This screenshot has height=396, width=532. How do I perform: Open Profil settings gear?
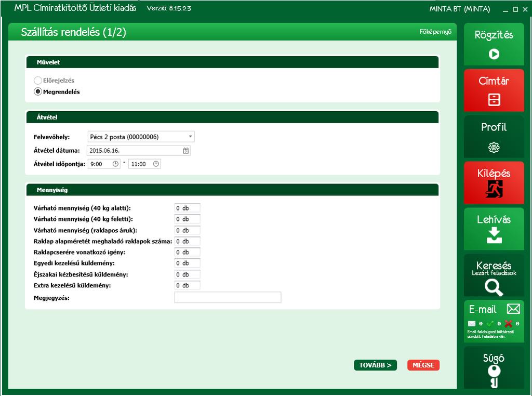tap(494, 136)
